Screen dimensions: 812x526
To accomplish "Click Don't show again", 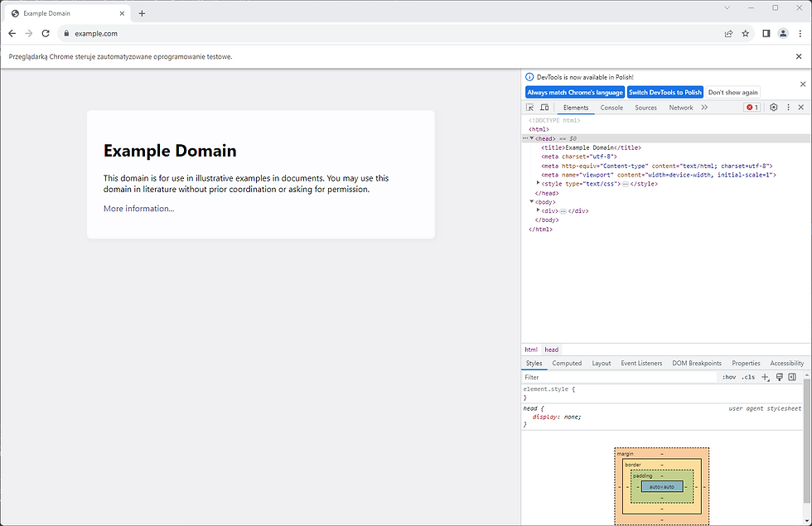I will pos(732,92).
